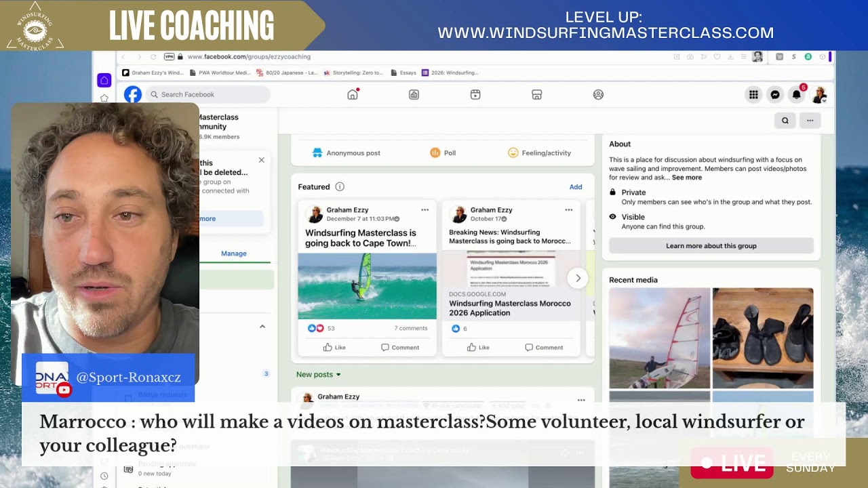The width and height of the screenshot is (868, 488).
Task: Click the browser address bar URL
Action: [249, 57]
